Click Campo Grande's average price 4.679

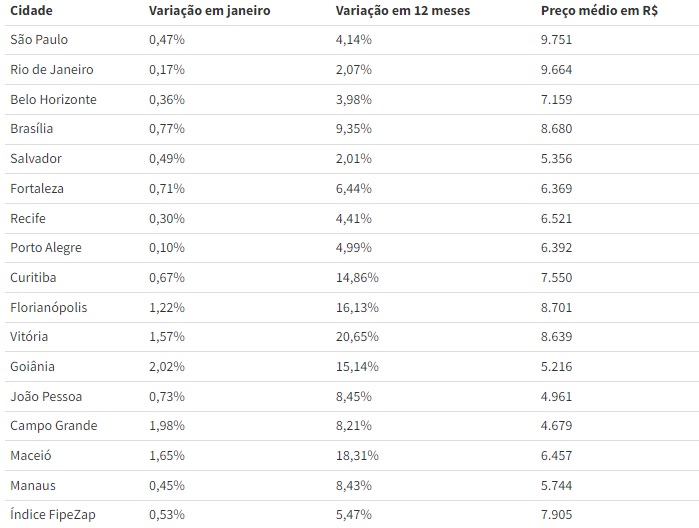(556, 426)
